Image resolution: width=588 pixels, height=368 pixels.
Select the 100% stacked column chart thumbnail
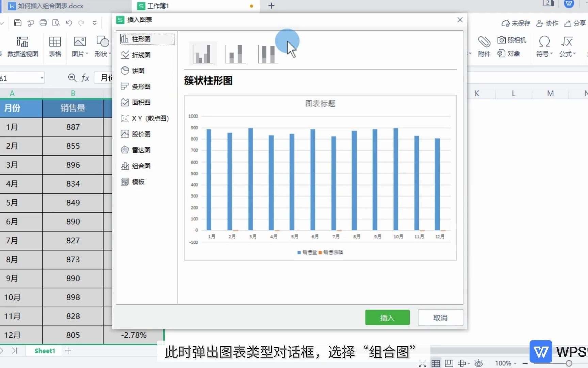coord(268,53)
